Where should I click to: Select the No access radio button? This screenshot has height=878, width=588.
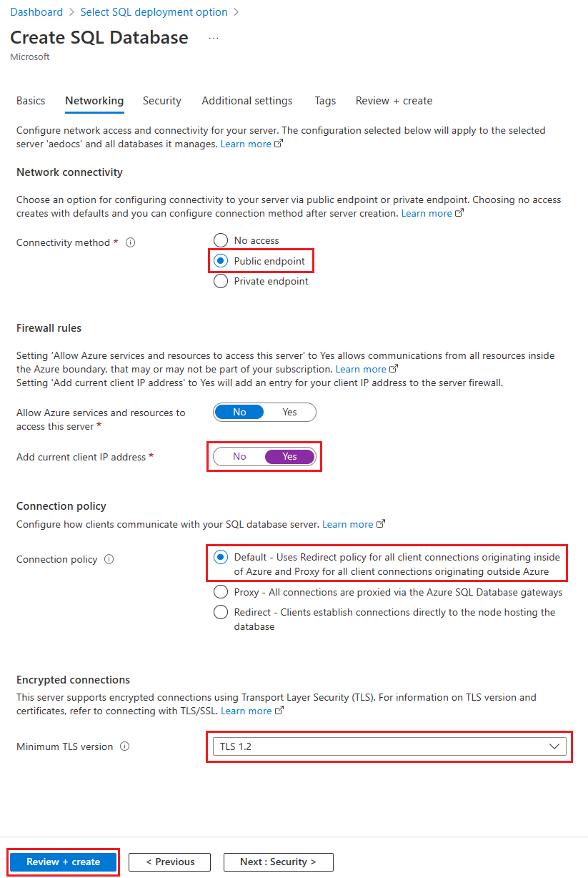(221, 240)
